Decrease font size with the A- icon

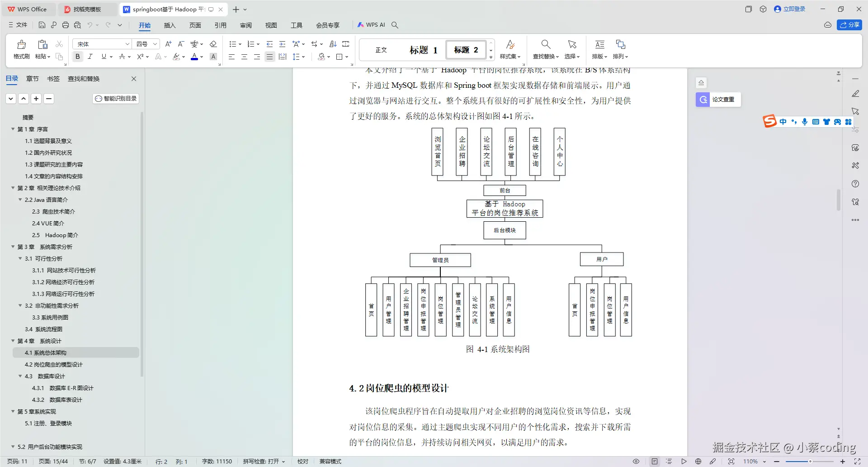[181, 44]
